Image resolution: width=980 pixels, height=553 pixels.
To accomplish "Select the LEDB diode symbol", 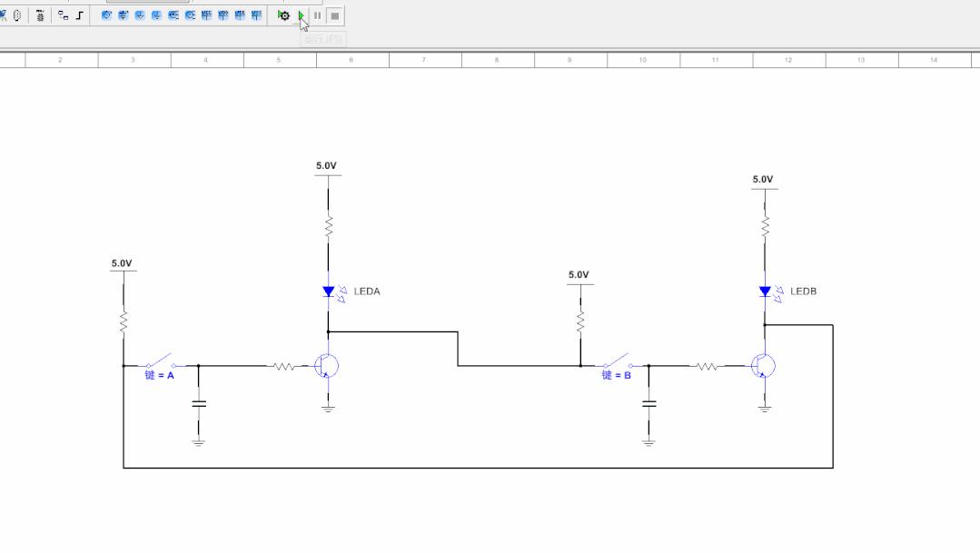I will [765, 291].
